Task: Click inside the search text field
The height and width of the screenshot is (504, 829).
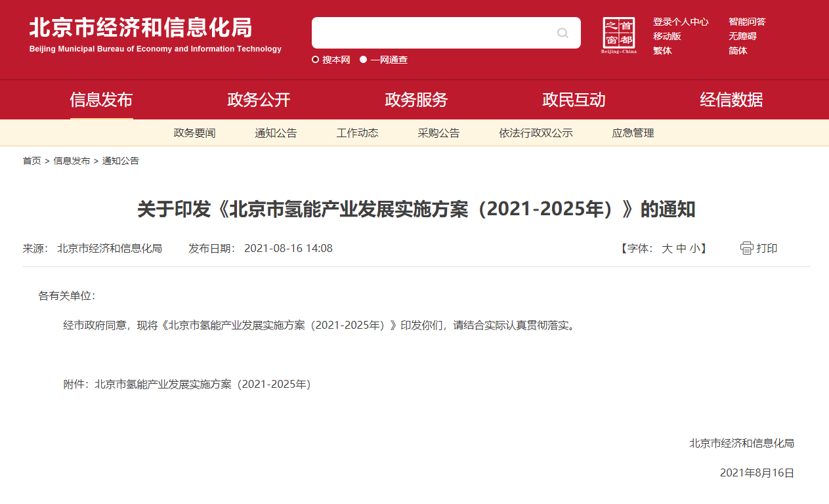Action: [x=432, y=33]
